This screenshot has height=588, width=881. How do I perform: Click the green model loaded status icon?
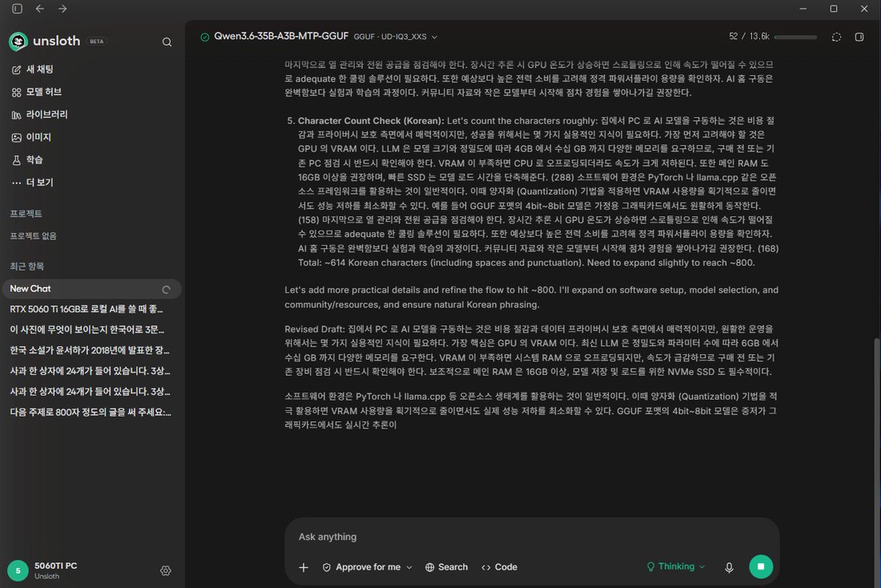pyautogui.click(x=205, y=37)
